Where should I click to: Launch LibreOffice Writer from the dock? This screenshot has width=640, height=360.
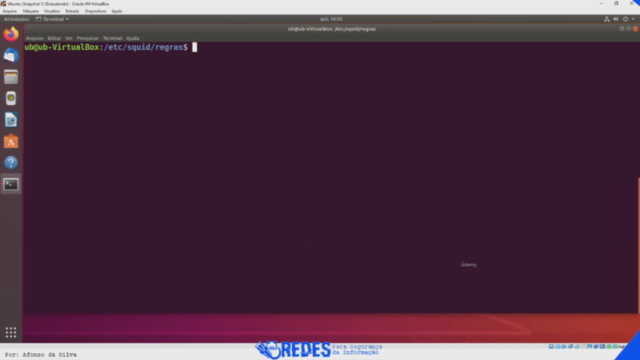pyautogui.click(x=11, y=120)
